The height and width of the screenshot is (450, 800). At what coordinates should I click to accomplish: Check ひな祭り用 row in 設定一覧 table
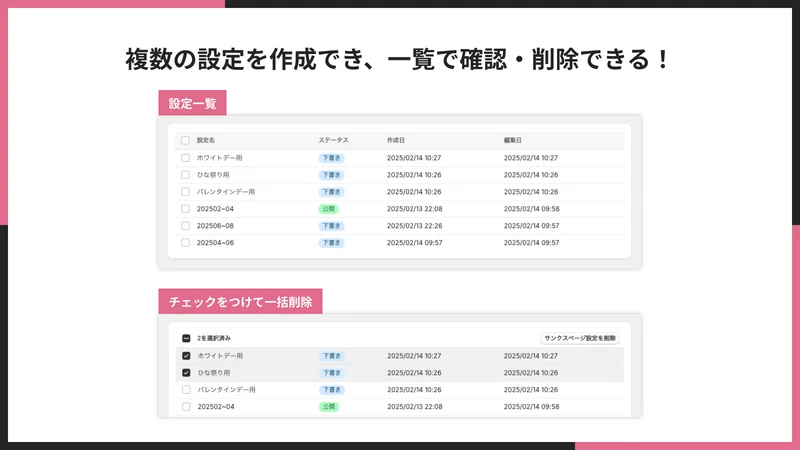point(185,175)
